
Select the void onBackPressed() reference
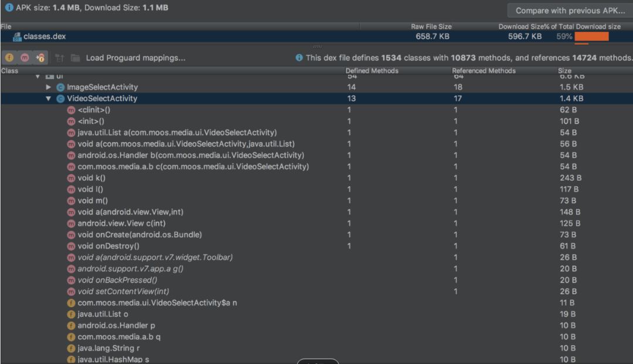[316, 280]
